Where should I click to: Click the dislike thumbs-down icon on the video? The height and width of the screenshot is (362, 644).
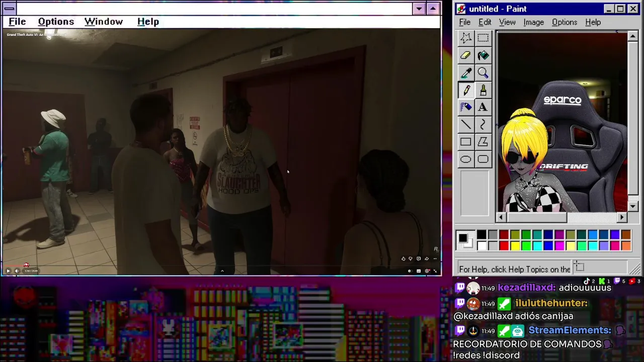click(411, 259)
